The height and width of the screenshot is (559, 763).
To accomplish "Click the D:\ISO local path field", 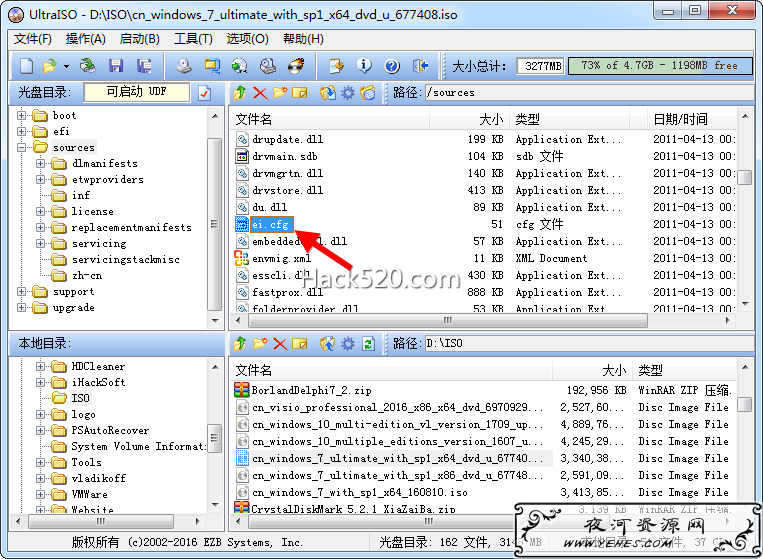I will click(x=589, y=343).
